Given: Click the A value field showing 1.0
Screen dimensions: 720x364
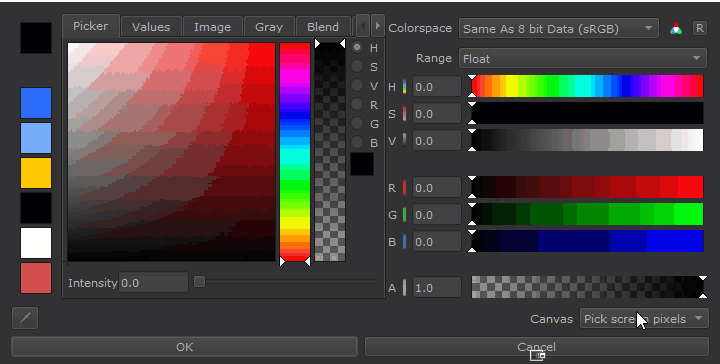Looking at the screenshot, I should (x=437, y=288).
